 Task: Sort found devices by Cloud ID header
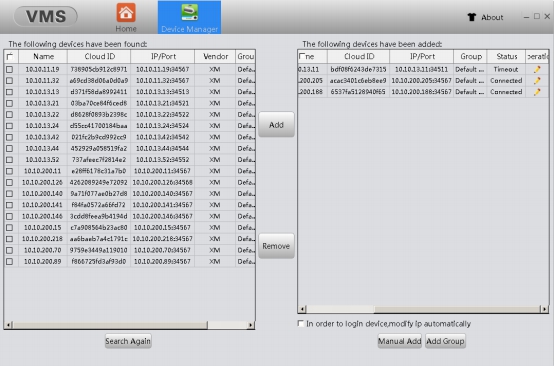point(99,56)
